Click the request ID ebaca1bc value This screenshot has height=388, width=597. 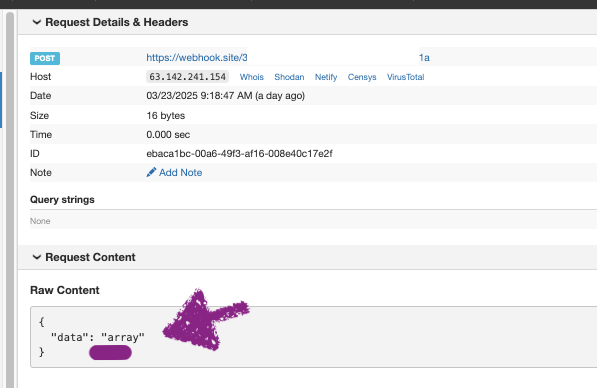[239, 153]
